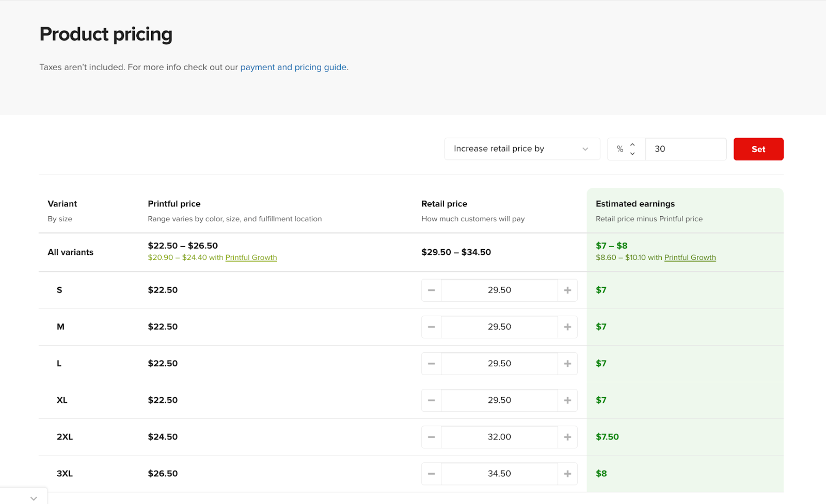Open the Printful Growth link under All variants

point(251,257)
